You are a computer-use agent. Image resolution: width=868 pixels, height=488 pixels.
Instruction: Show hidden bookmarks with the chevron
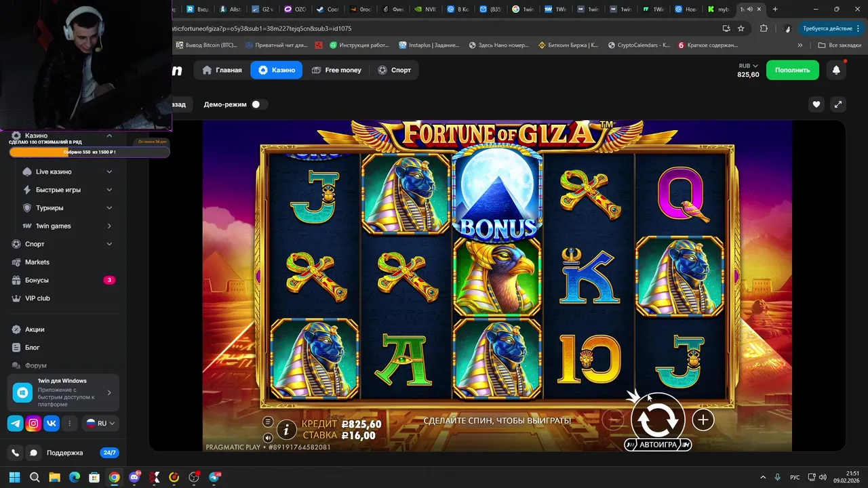(800, 45)
